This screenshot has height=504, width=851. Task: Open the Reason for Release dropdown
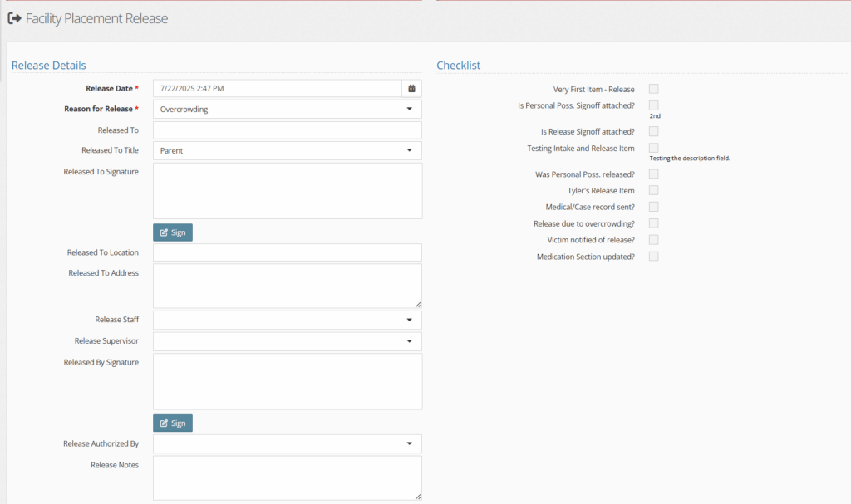click(x=287, y=109)
